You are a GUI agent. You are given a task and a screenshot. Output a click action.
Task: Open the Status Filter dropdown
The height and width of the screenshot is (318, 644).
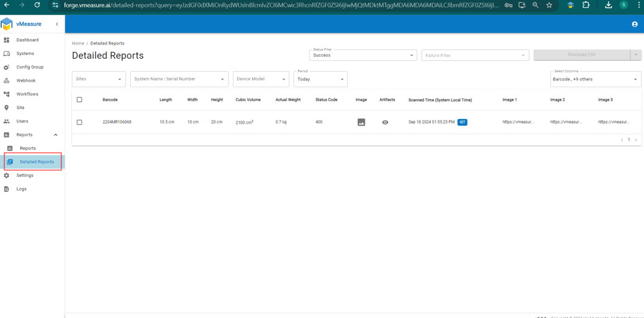pos(363,55)
